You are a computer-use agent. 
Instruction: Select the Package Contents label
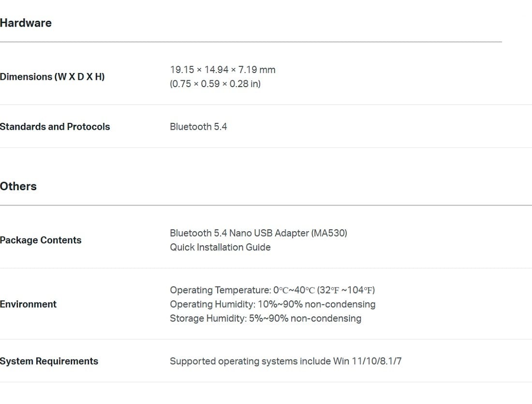41,240
